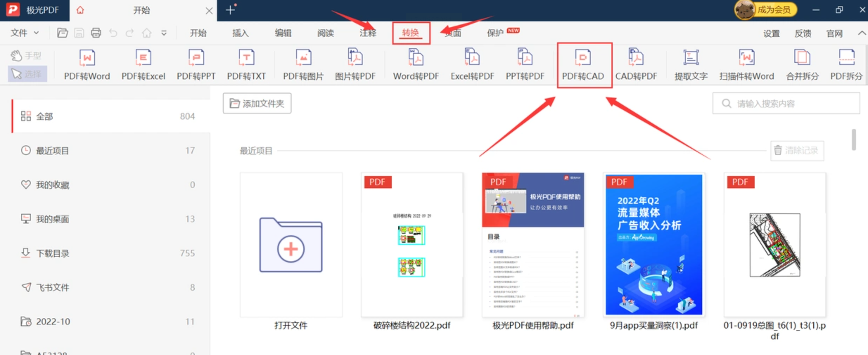The width and height of the screenshot is (868, 355).
Task: Add a new tab with plus button
Action: pos(230,10)
